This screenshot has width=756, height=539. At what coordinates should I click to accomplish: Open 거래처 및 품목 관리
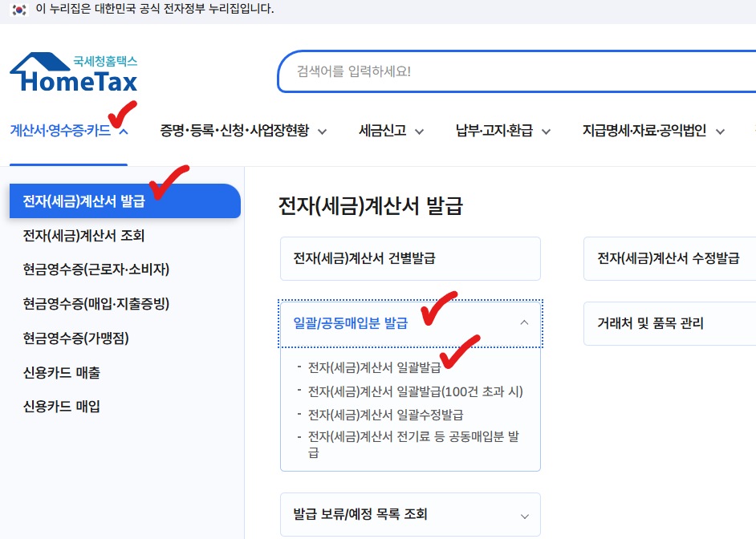669,323
